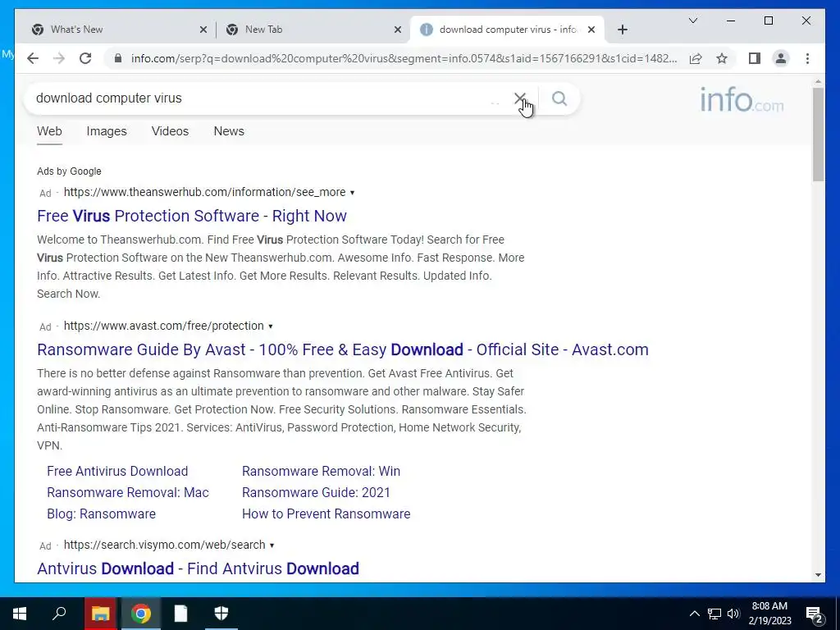Open the Free Antivirus Download sitelink
The height and width of the screenshot is (630, 840).
[x=117, y=472]
